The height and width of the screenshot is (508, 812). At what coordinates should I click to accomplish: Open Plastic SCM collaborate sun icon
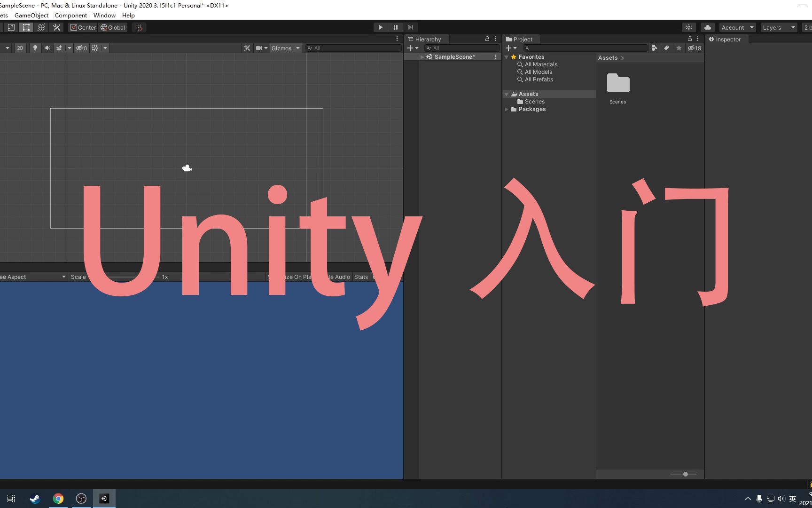(x=689, y=27)
